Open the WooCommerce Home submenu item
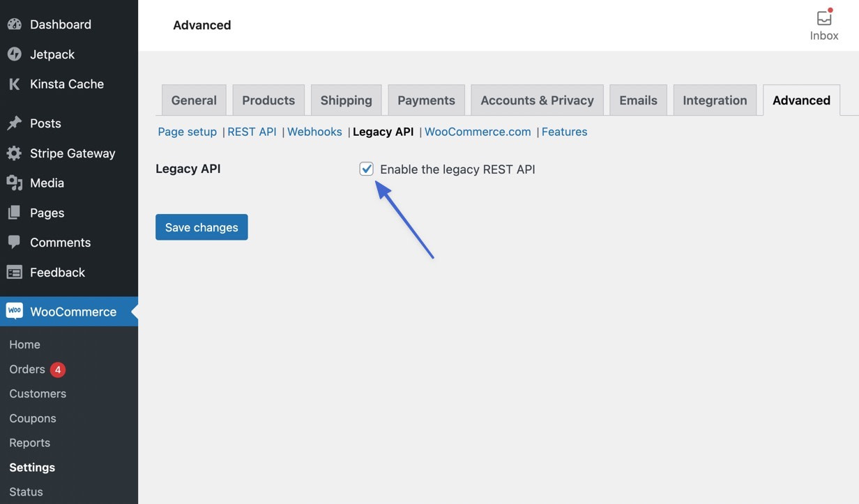Screen dimensions: 859x504 [24, 344]
